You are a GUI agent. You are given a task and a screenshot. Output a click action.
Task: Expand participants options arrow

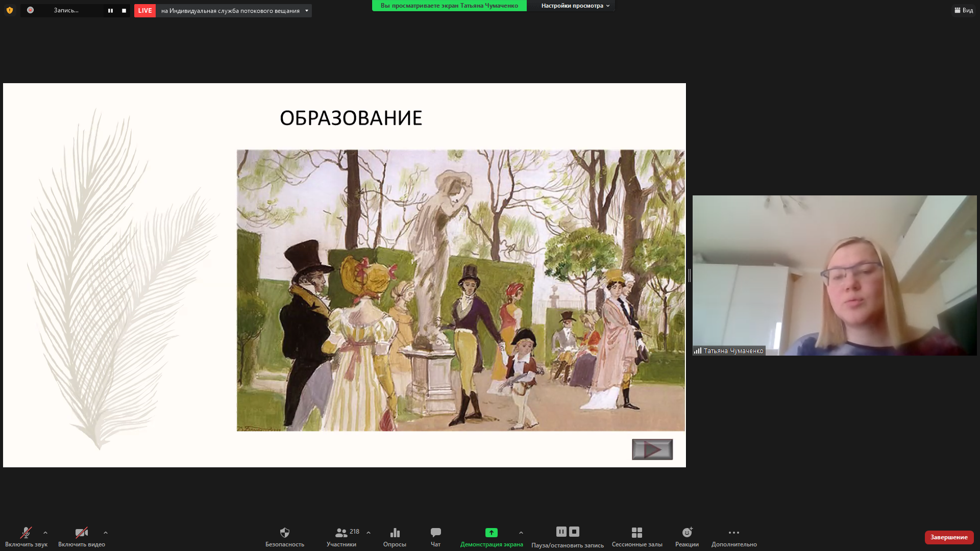369,533
